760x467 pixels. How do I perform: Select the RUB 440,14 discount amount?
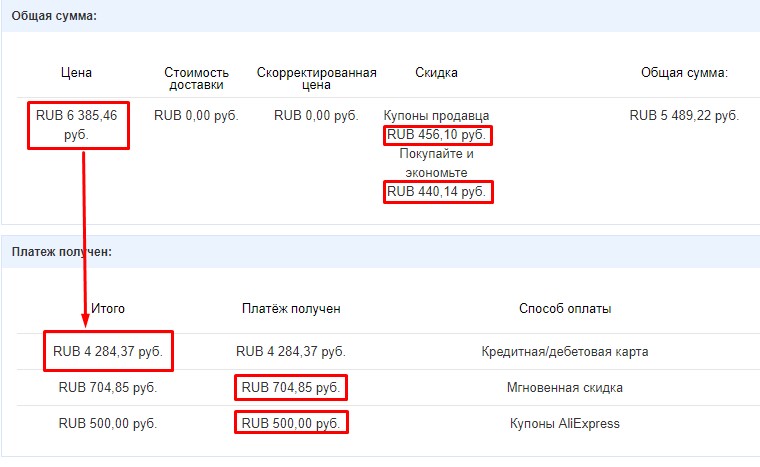(x=438, y=191)
